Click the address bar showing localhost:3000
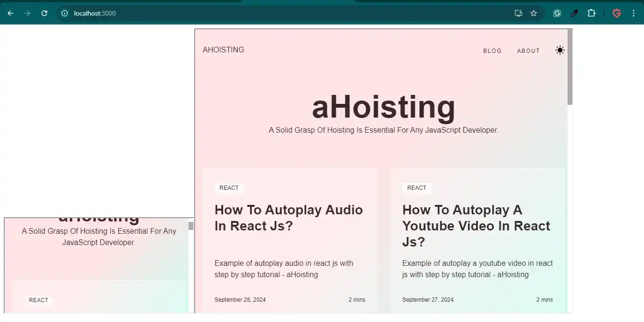 [x=283, y=13]
